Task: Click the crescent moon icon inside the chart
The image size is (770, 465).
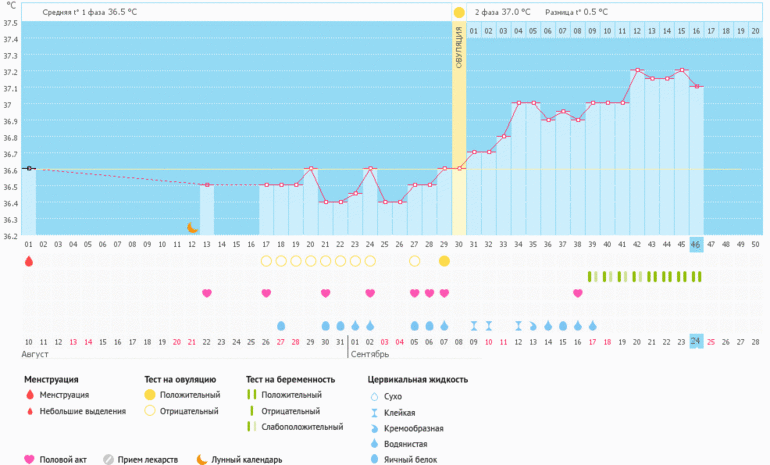Action: click(x=193, y=228)
